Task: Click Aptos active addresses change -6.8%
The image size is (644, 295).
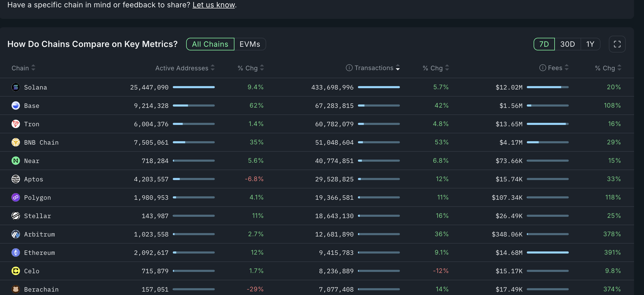Action: 254,179
